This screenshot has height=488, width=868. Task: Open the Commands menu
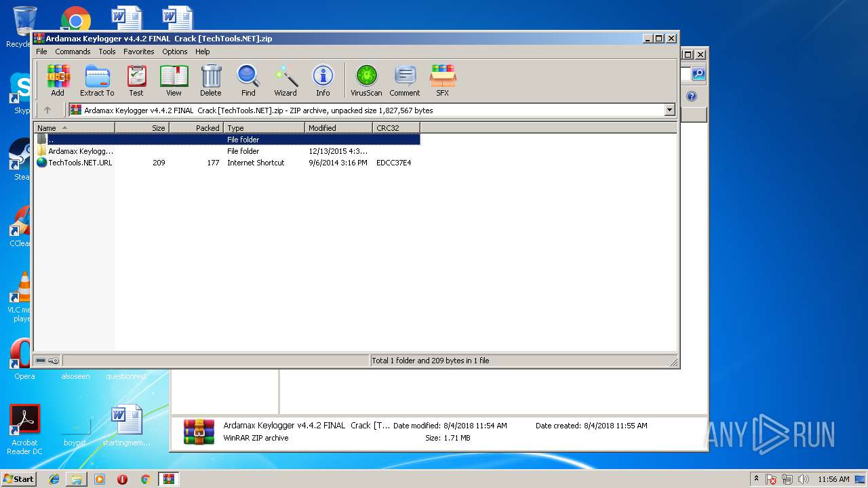(73, 52)
